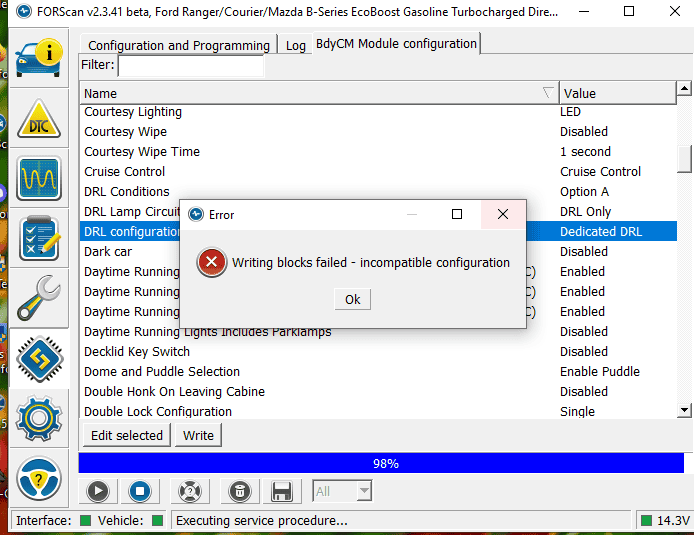Click the list scrollbar thumb
This screenshot has height=535, width=694.
(684, 159)
